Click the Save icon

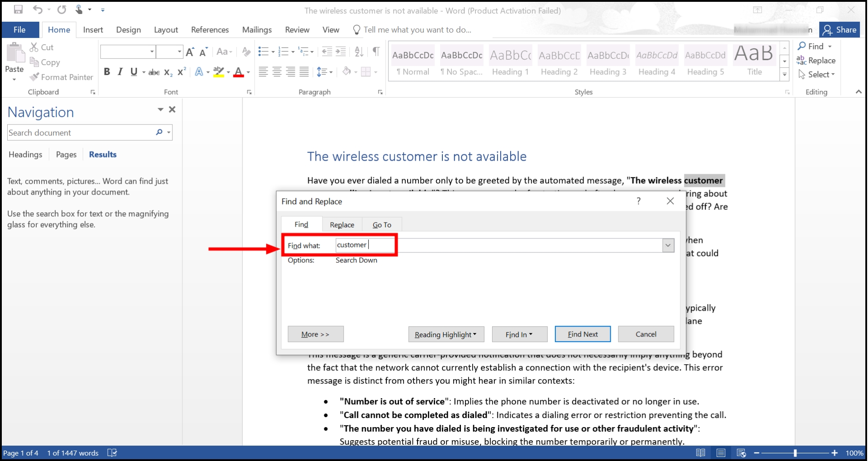(19, 9)
